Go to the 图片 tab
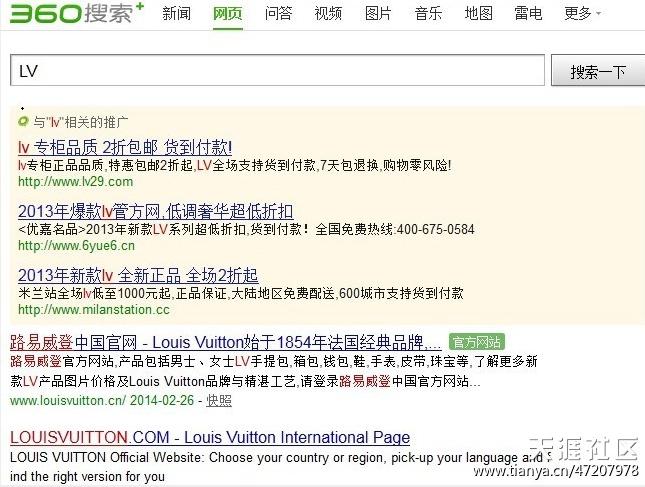The height and width of the screenshot is (487, 645). click(378, 14)
